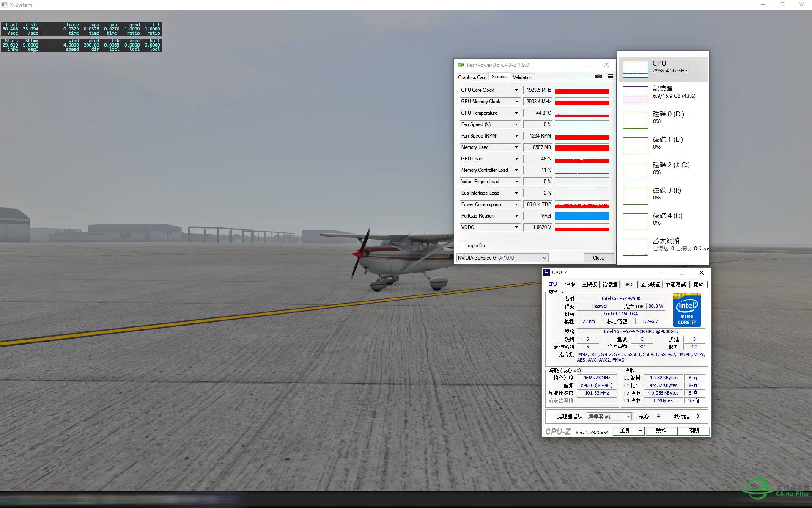Open the CPU-Z cache (快取) tab
812x508 pixels.
tap(570, 284)
